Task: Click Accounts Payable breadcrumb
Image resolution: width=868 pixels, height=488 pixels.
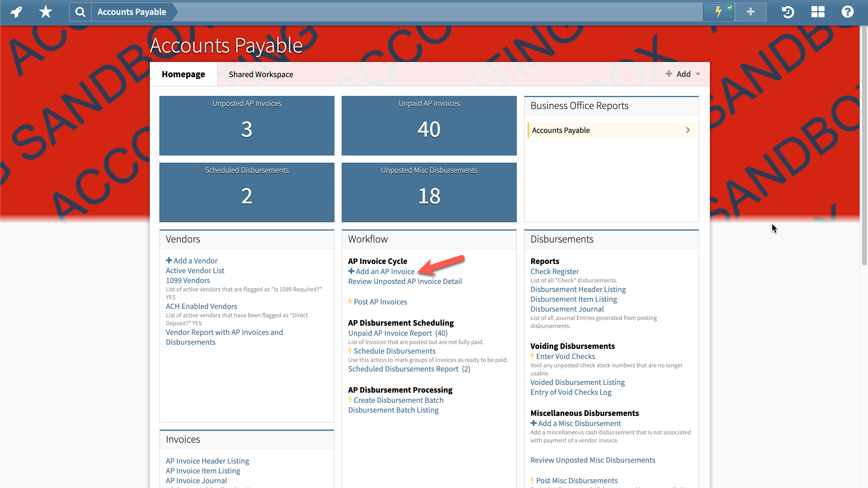Action: (132, 12)
